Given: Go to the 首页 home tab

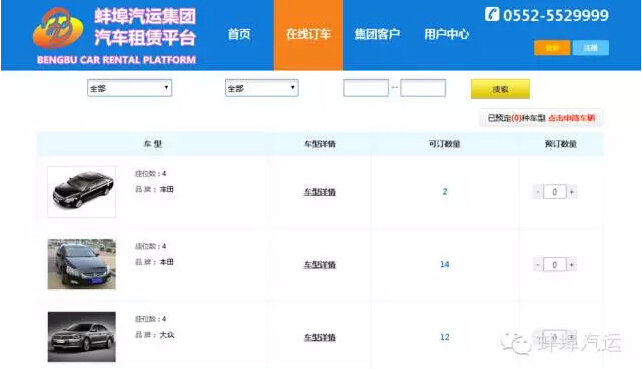Looking at the screenshot, I should [x=239, y=34].
